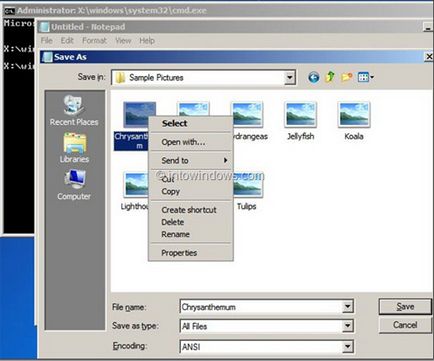The height and width of the screenshot is (361, 434).
Task: Open the Notepad View menu
Action: click(x=123, y=41)
